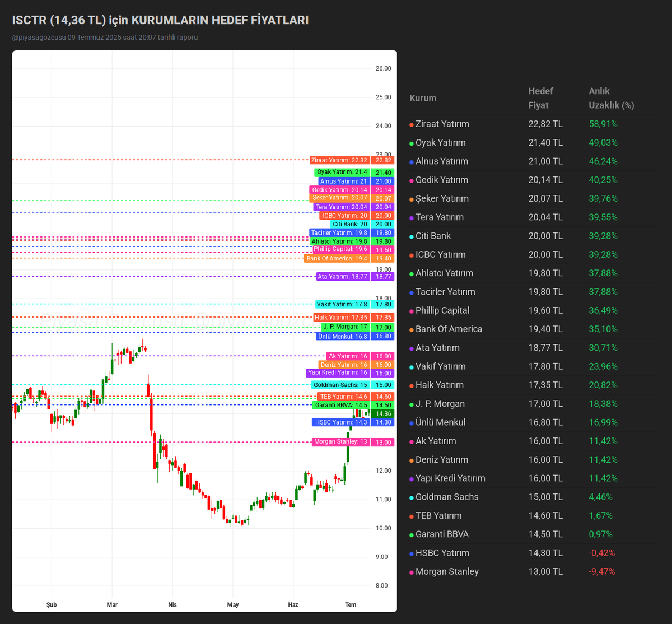Click the Kurum column header
The image size is (672, 624).
(423, 98)
